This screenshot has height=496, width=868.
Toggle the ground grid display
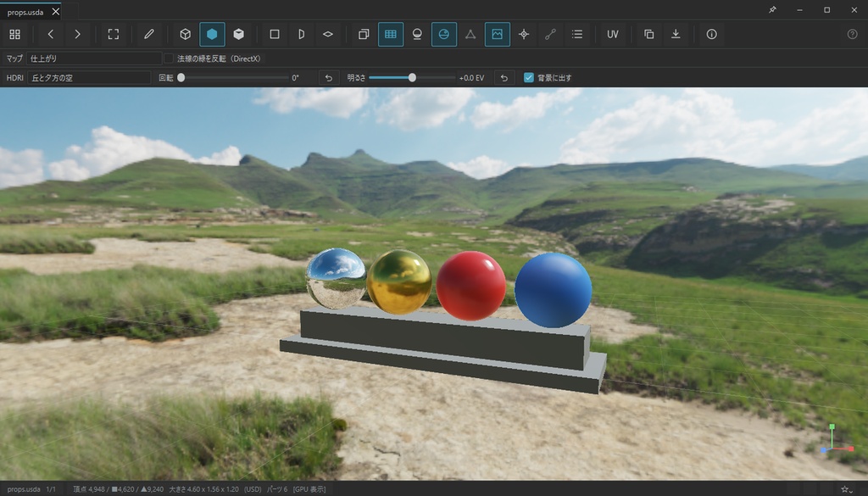coord(390,34)
